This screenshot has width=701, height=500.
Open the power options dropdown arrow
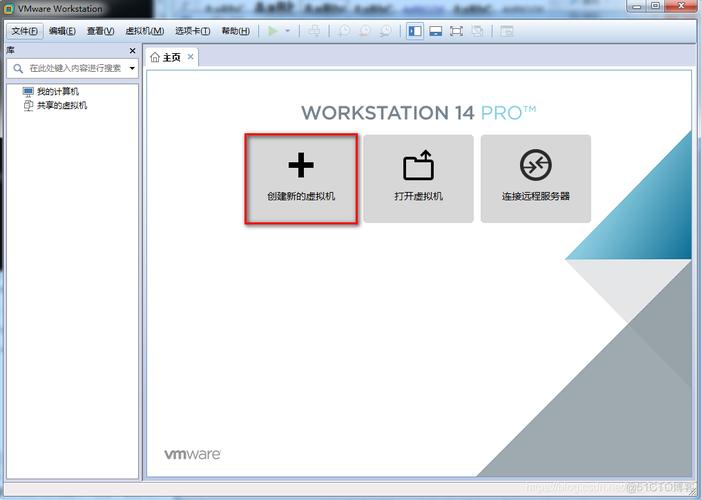[288, 31]
